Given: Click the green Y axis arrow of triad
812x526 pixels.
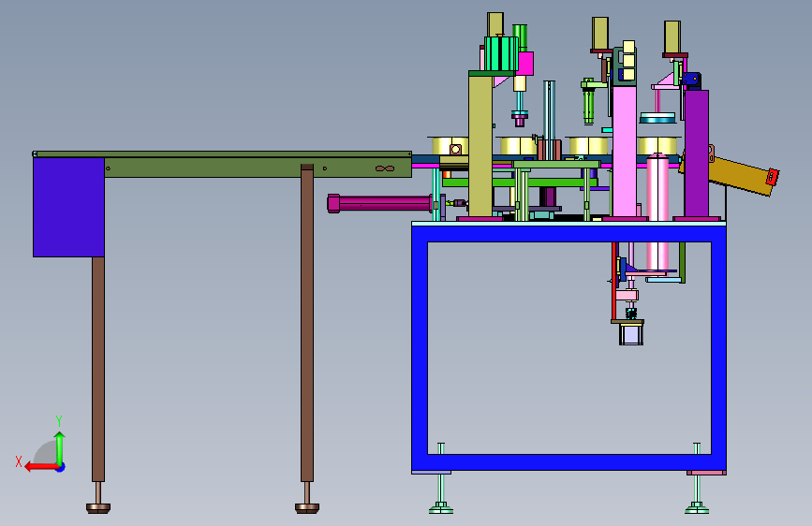Looking at the screenshot, I should click(60, 447).
